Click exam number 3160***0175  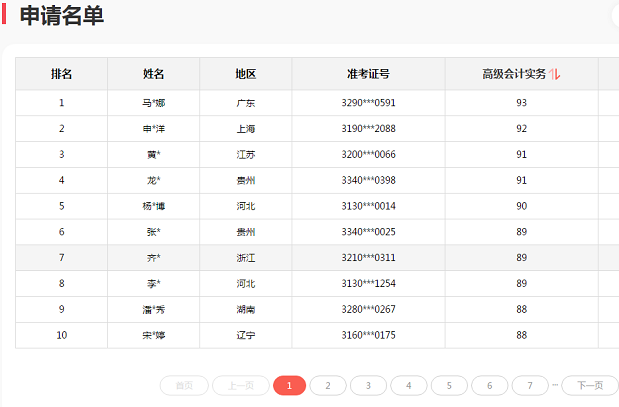click(368, 335)
